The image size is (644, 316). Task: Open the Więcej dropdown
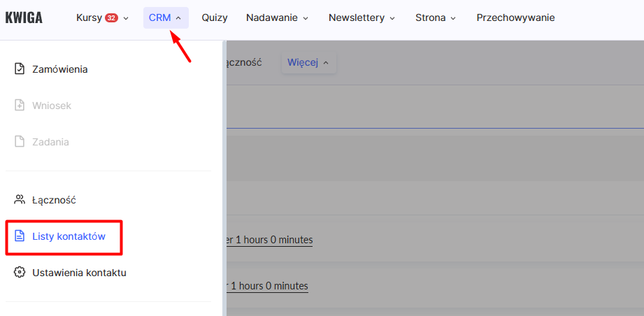(x=308, y=62)
